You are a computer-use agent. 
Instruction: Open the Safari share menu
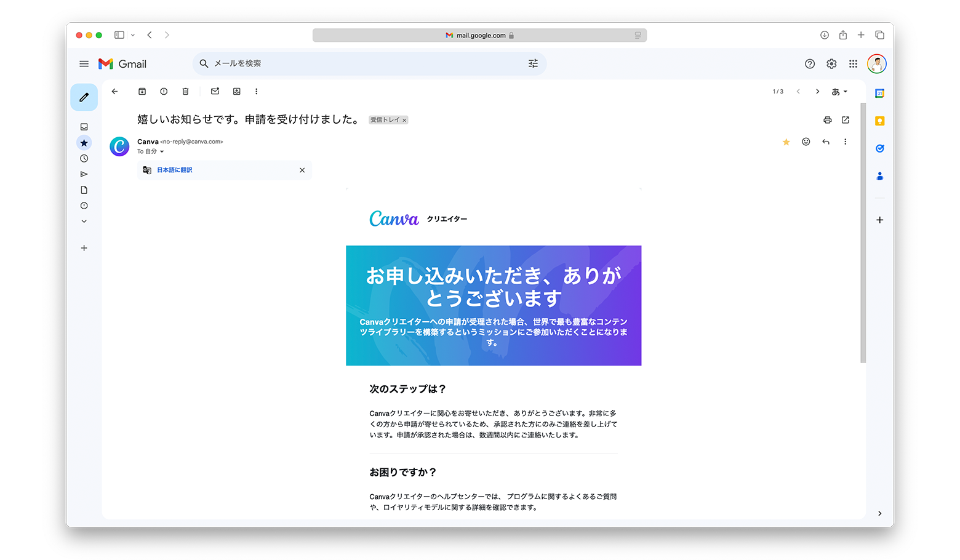(x=843, y=35)
